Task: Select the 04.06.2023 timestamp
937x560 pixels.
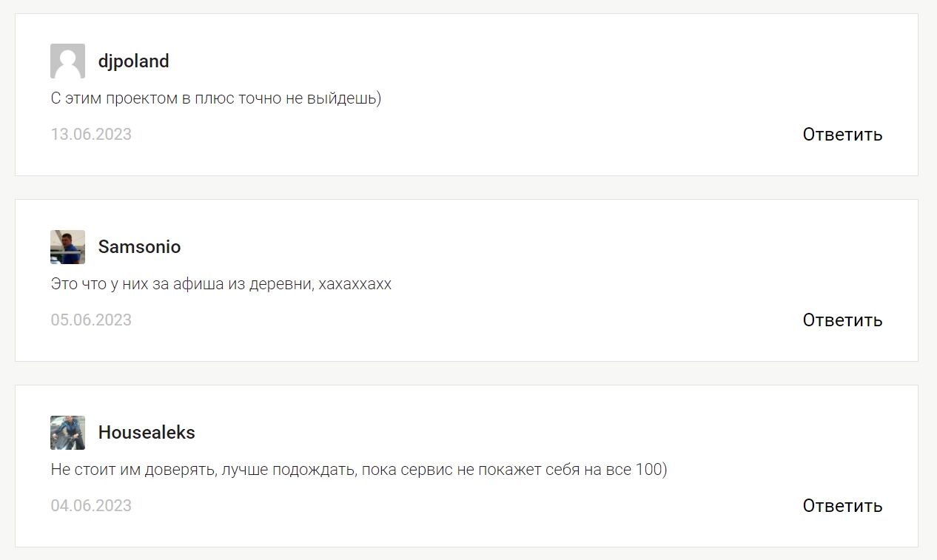Action: coord(91,505)
